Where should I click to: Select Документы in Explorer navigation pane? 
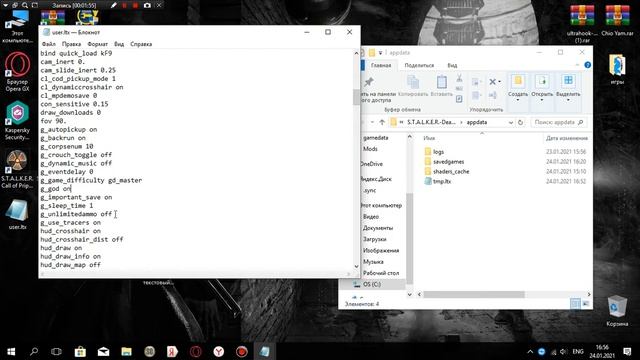coord(378,228)
